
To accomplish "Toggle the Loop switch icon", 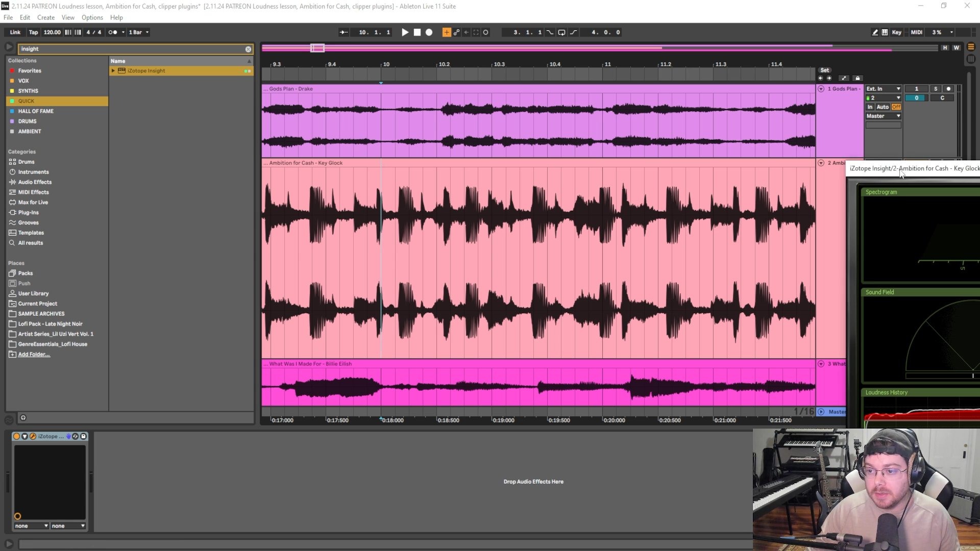I will [x=561, y=32].
